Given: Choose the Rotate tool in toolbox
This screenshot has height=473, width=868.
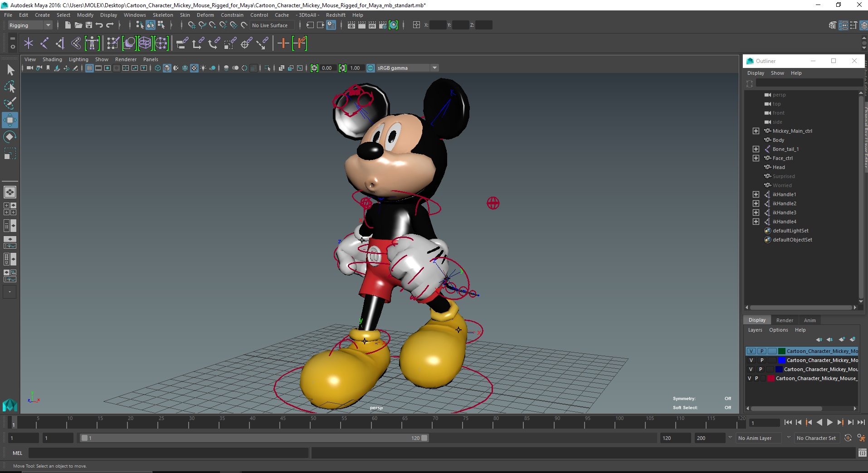Looking at the screenshot, I should coord(10,137).
